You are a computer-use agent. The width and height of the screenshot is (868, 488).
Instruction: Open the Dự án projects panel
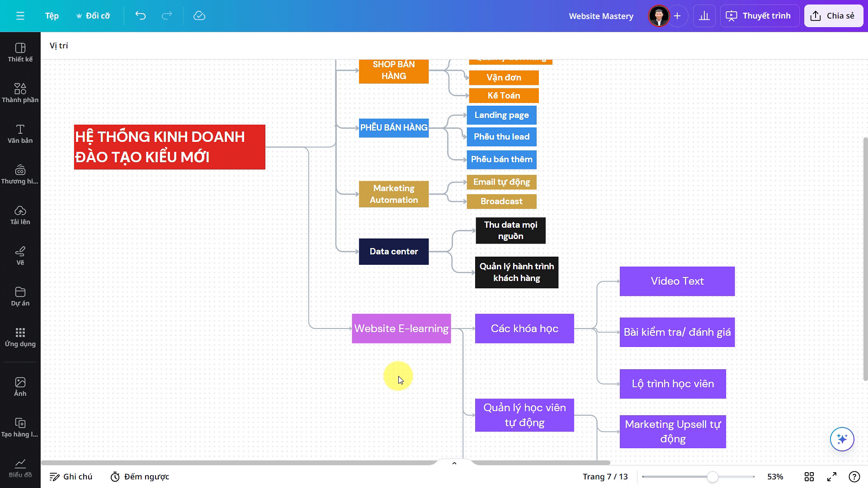[x=20, y=296]
